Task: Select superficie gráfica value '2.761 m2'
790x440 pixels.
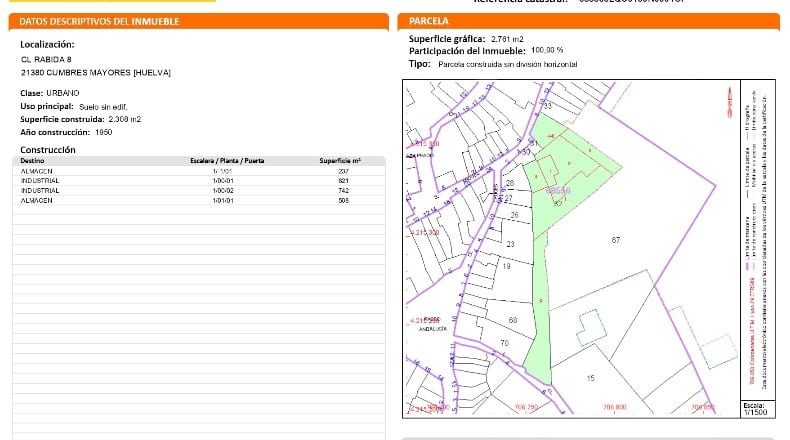Action: [507, 39]
